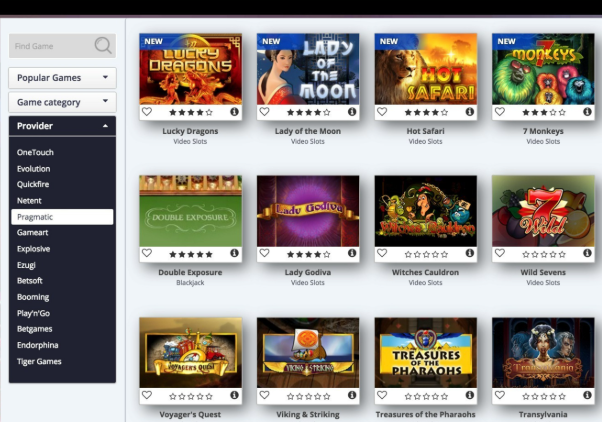Launch Wild Sevens game thumbnail
This screenshot has width=602, height=422.
pyautogui.click(x=543, y=211)
